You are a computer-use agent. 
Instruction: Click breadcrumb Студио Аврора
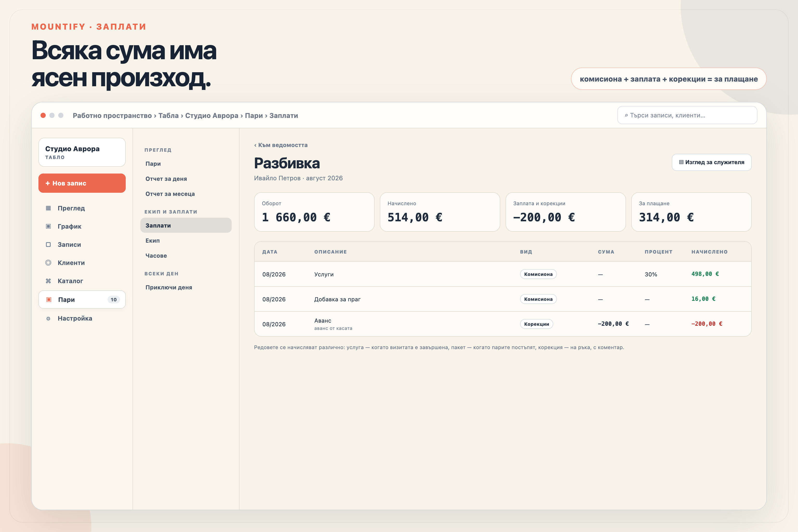coord(212,116)
